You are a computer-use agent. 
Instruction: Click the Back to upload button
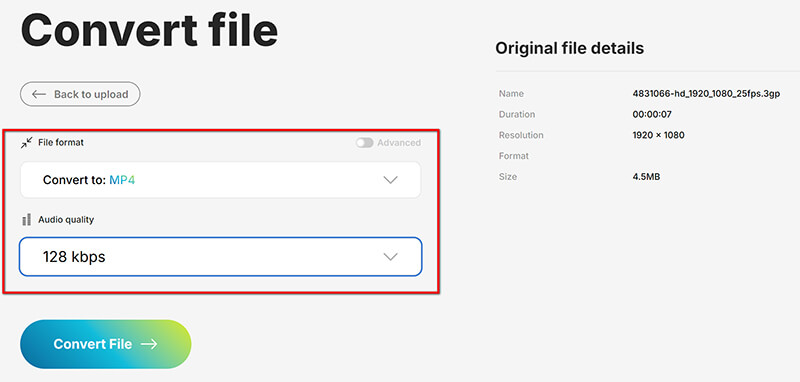pyautogui.click(x=80, y=94)
